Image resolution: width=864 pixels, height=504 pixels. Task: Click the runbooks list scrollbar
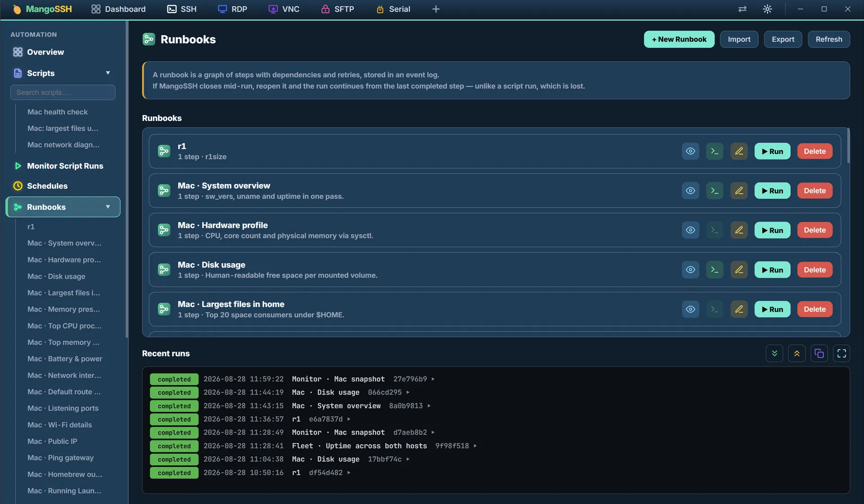848,146
